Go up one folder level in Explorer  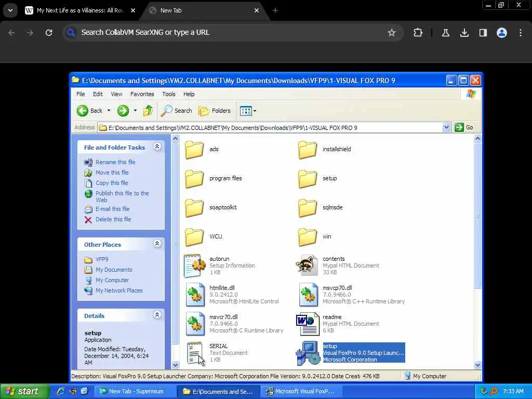(148, 111)
